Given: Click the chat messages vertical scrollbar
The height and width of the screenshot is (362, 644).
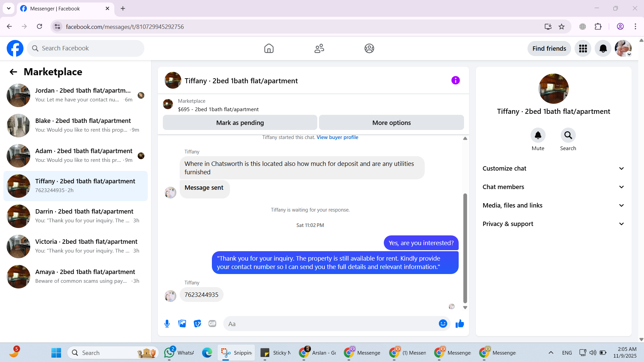Looking at the screenshot, I should click(465, 248).
